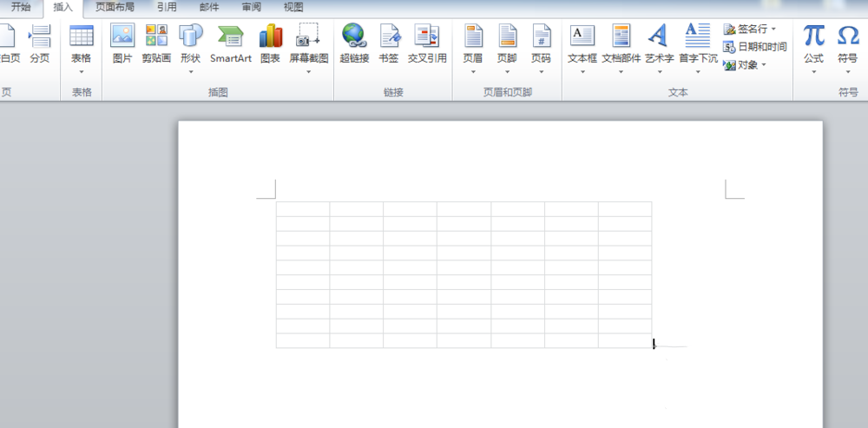This screenshot has width=868, height=428.
Task: Switch to the 开始 tab
Action: (x=21, y=7)
